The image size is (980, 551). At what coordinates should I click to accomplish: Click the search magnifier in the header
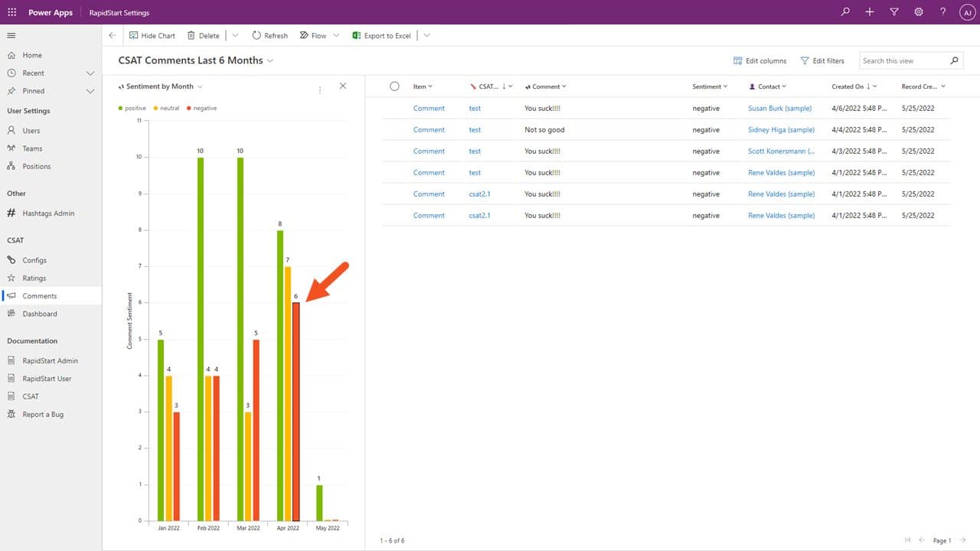tap(845, 12)
